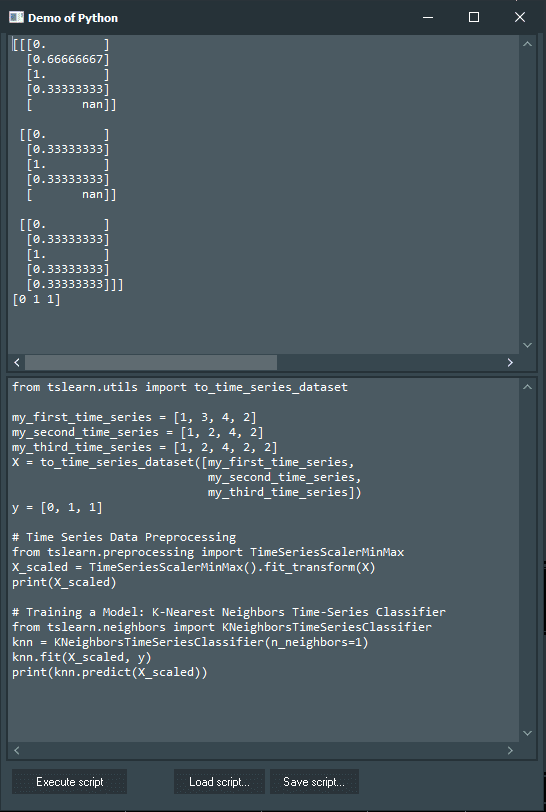Click the Save script button
Screen dimensions: 546x812
314,782
